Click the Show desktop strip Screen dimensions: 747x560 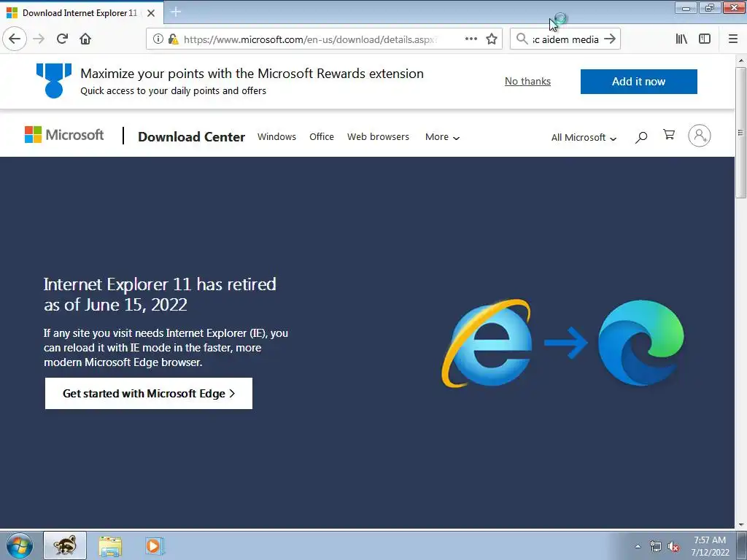click(x=741, y=545)
